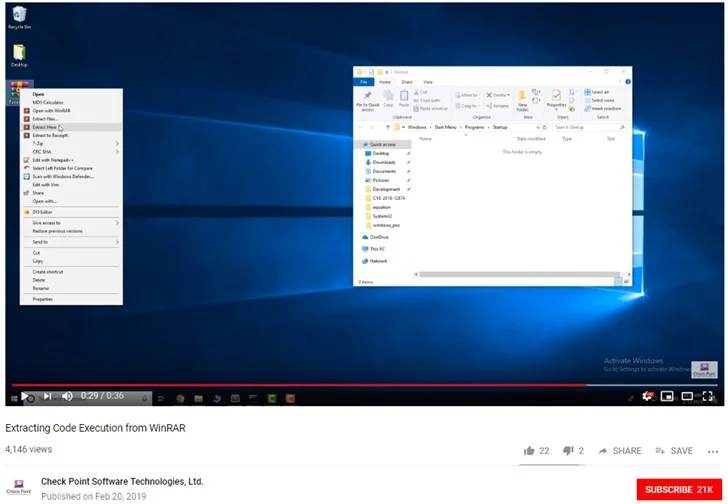Screen dimensions: 728x504
Task: Toggle theater mode on the player
Action: [687, 396]
